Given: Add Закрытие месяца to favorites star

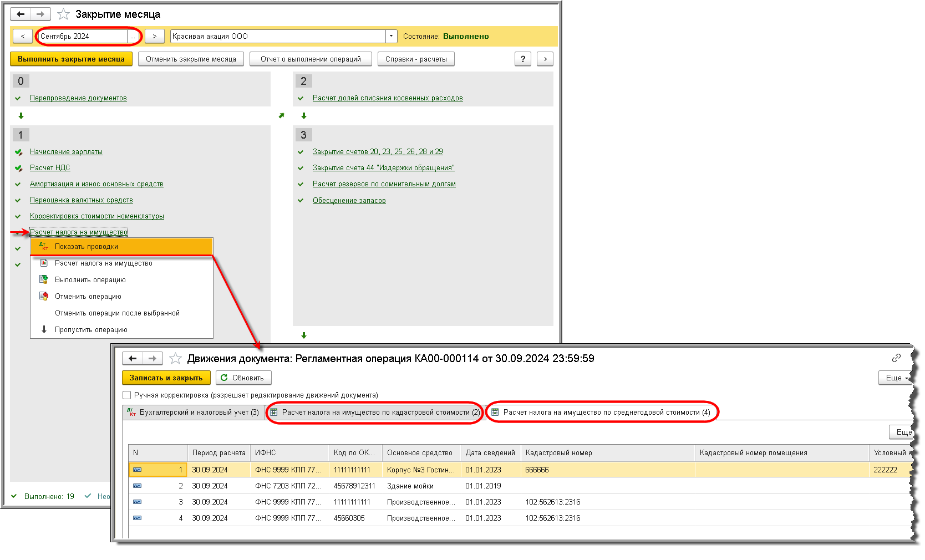Looking at the screenshot, I should (64, 14).
